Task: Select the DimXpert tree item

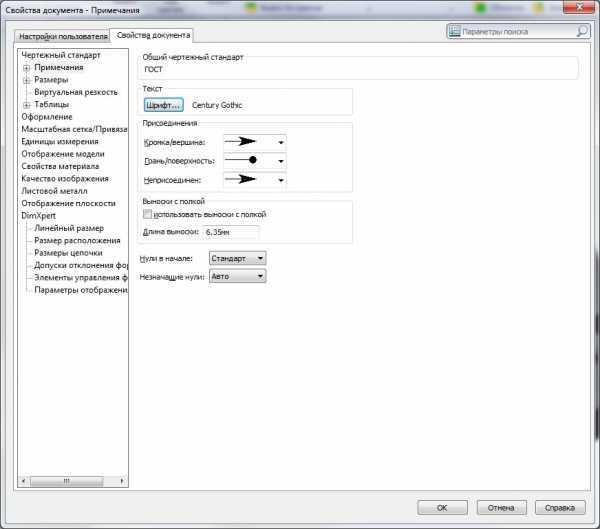Action: point(38,216)
